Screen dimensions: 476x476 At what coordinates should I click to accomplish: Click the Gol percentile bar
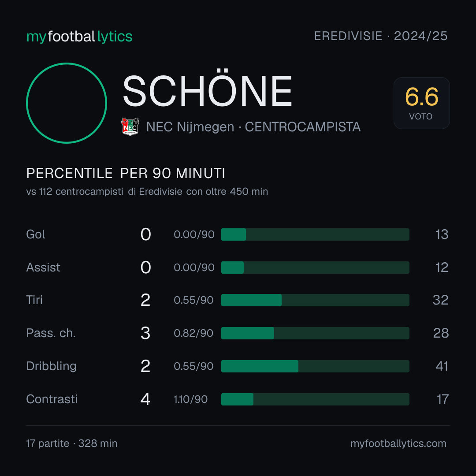pos(315,234)
